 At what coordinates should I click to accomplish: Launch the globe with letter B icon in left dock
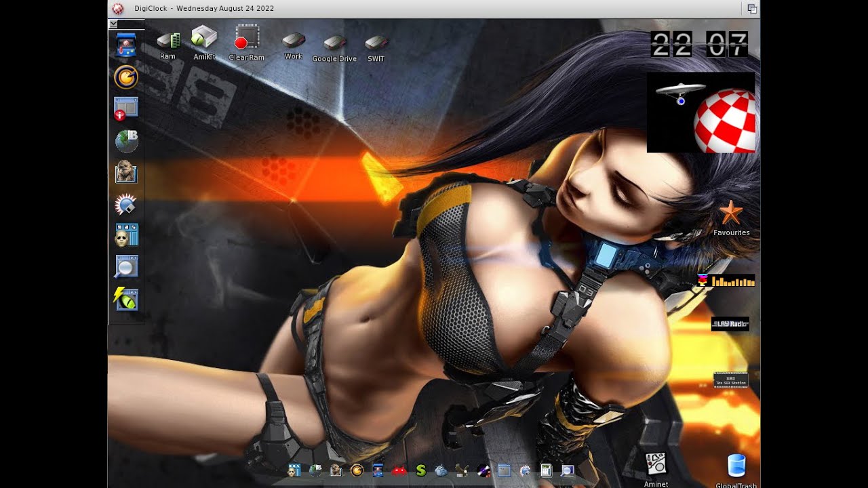click(126, 140)
